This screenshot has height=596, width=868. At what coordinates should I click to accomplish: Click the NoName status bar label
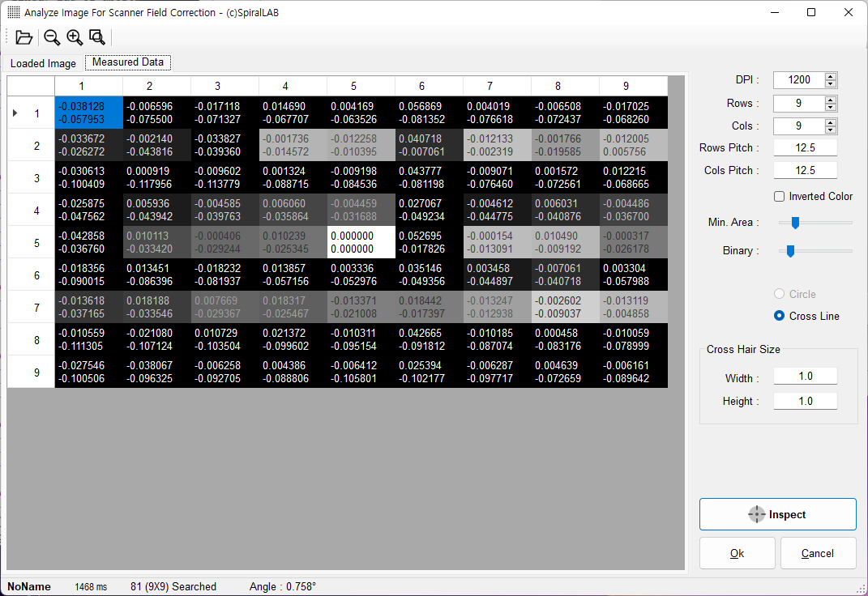pos(29,586)
